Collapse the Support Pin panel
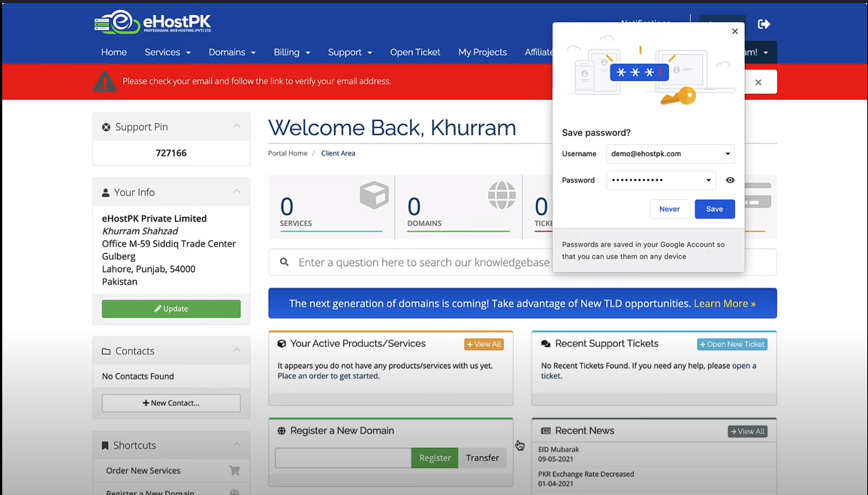Image resolution: width=868 pixels, height=495 pixels. tap(237, 126)
